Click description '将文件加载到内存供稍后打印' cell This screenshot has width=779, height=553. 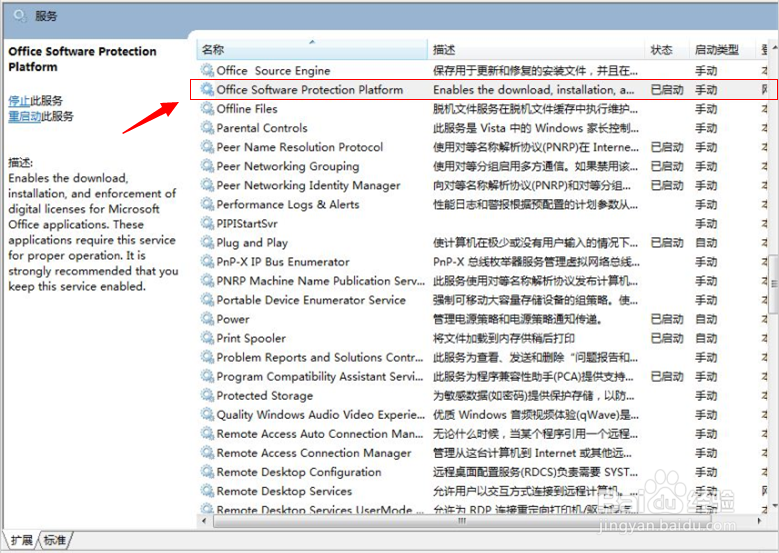point(504,338)
